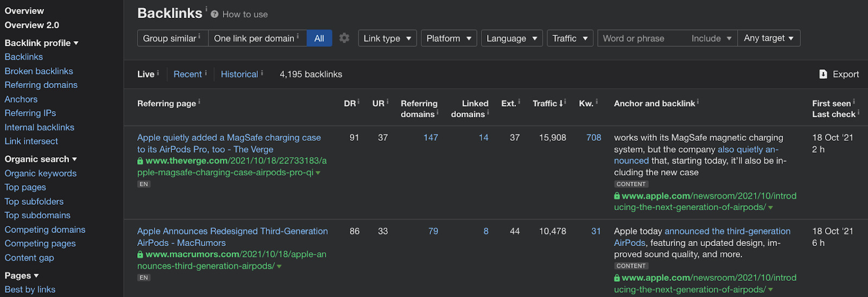
Task: Select the Group similar option
Action: pos(170,39)
